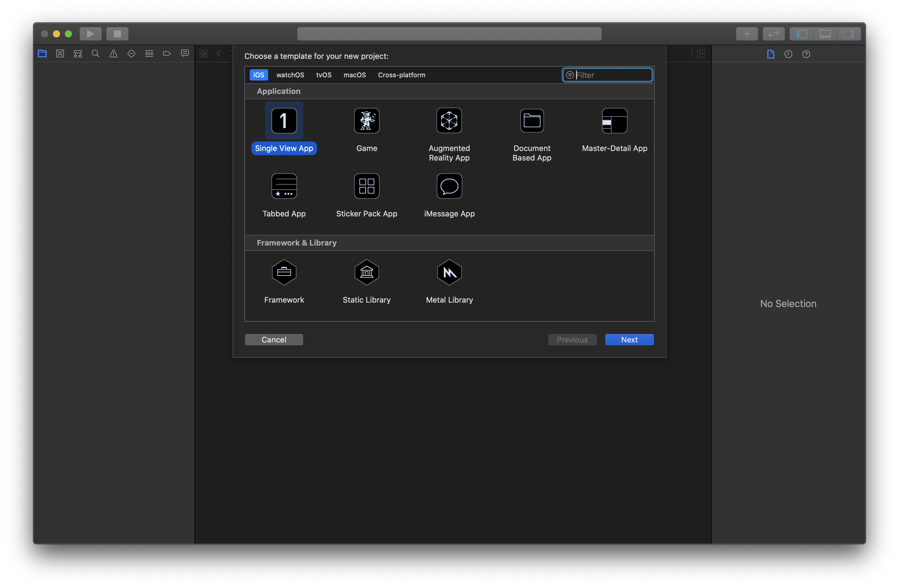Viewport: 899px width, 588px height.
Task: Toggle the right inspector panel
Action: [x=848, y=34]
